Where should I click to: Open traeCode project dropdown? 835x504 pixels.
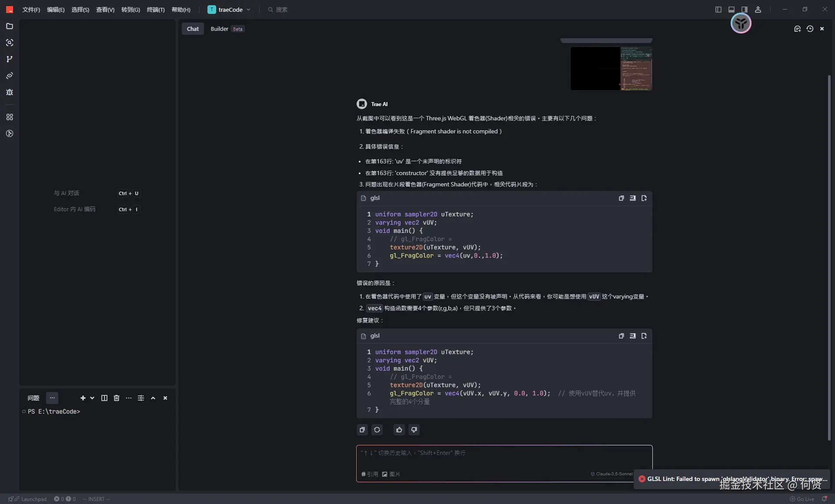[230, 10]
